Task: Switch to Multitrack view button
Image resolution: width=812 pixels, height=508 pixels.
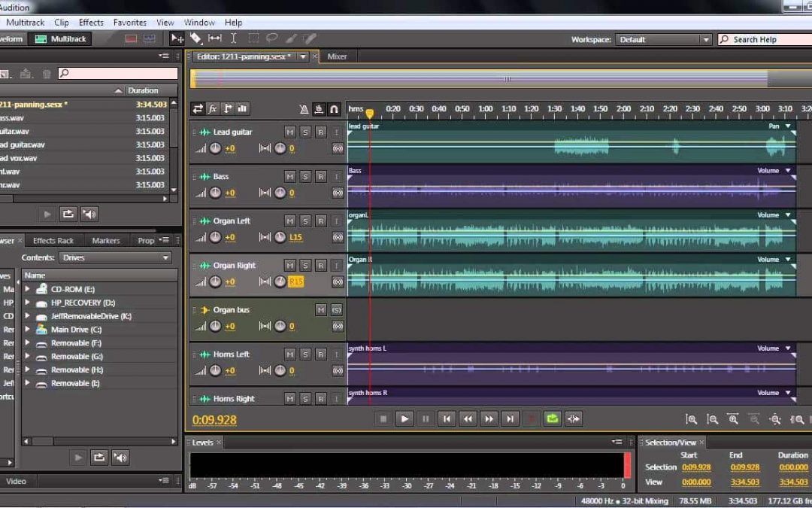Action: (60, 39)
